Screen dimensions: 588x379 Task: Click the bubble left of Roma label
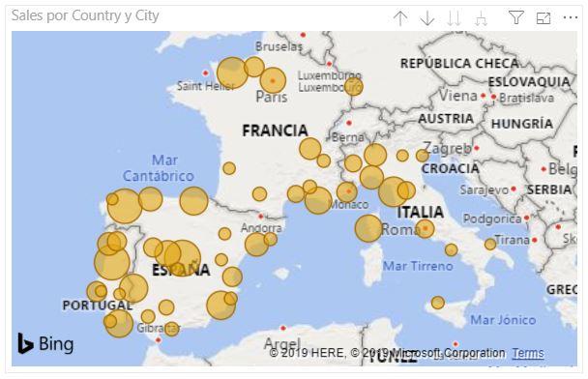coord(368,228)
